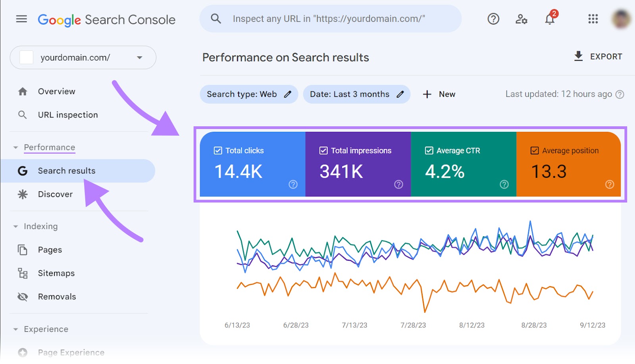Add a new filter with the New button
This screenshot has height=364, width=635.
(x=439, y=94)
